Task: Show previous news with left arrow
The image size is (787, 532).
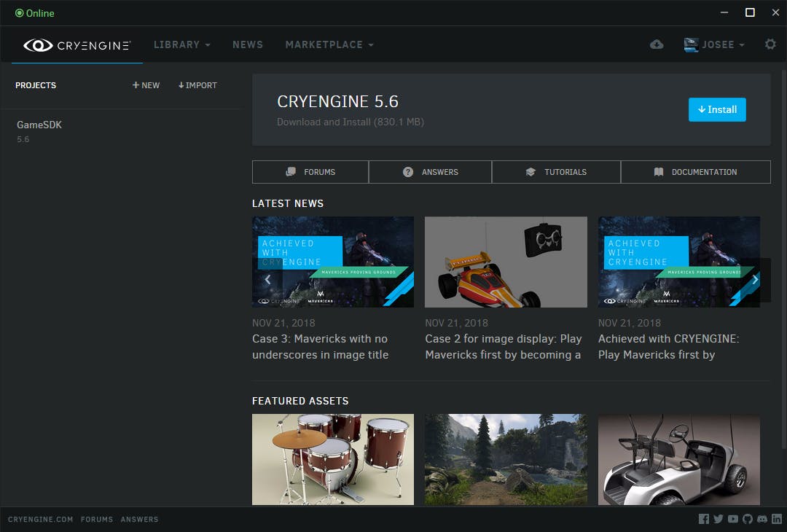Action: coord(267,280)
